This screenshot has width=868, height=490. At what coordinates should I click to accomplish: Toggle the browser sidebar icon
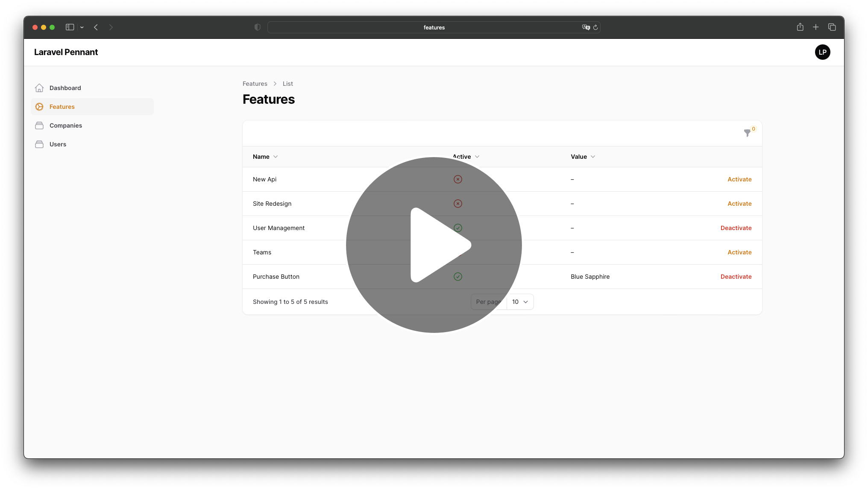click(70, 27)
